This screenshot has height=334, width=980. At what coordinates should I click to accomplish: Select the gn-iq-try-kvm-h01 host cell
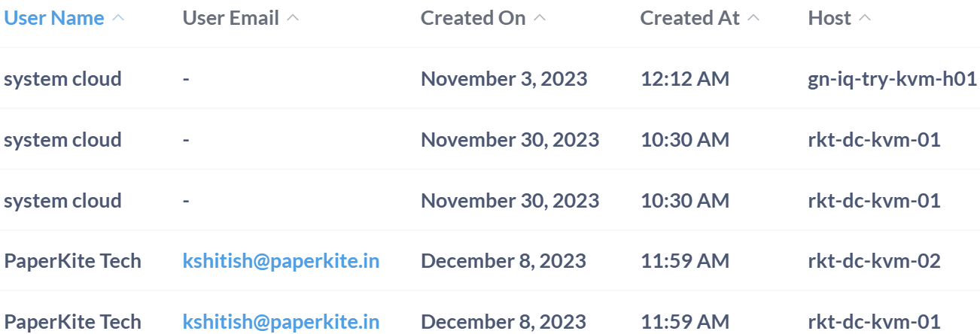click(892, 79)
